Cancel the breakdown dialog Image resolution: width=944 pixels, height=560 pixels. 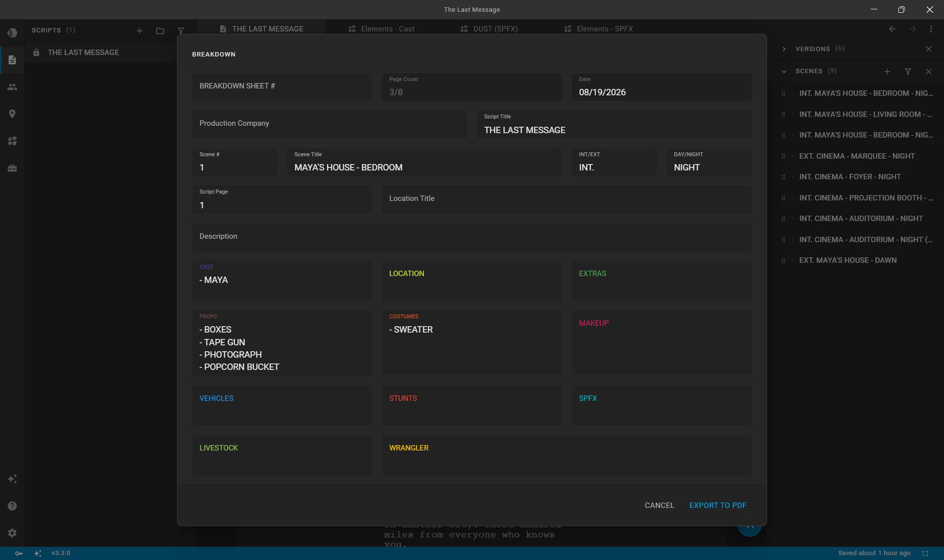click(659, 505)
